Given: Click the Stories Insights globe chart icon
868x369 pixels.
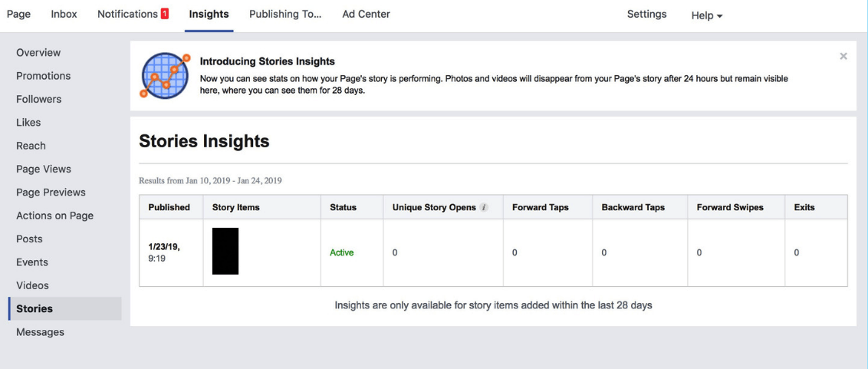Looking at the screenshot, I should 164,75.
